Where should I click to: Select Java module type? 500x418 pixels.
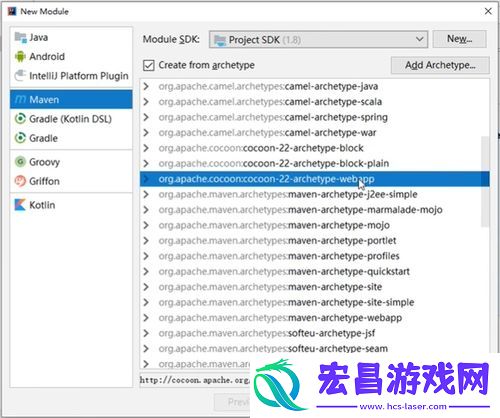click(x=71, y=37)
